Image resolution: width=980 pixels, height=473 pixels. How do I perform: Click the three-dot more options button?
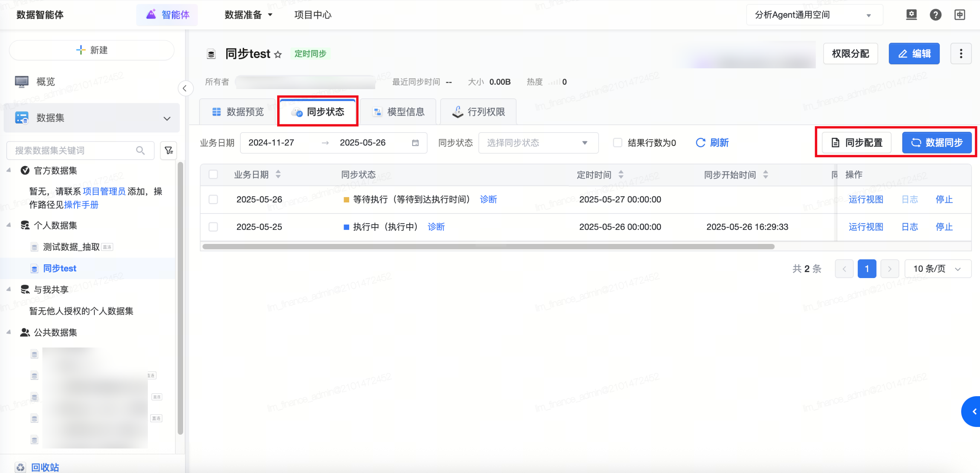(x=961, y=53)
